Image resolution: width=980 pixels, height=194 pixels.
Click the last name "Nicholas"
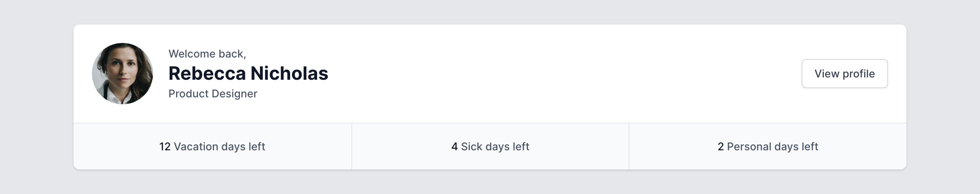[289, 73]
